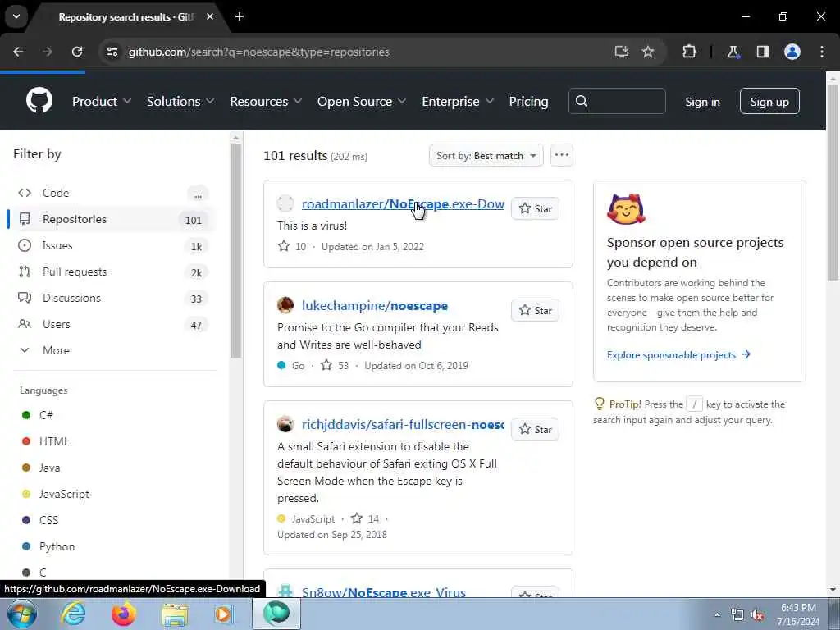Open File Explorer from the taskbar
This screenshot has width=840, height=630.
[176, 614]
